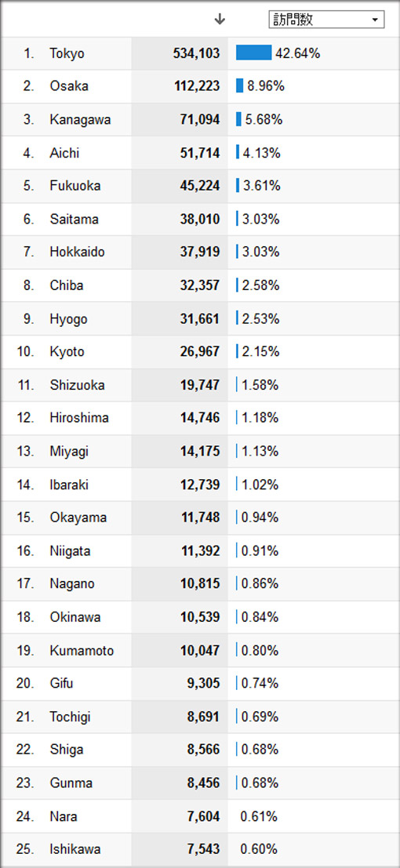Click the Okinawa region name
Viewport: 400px width, 868px height.
point(75,616)
